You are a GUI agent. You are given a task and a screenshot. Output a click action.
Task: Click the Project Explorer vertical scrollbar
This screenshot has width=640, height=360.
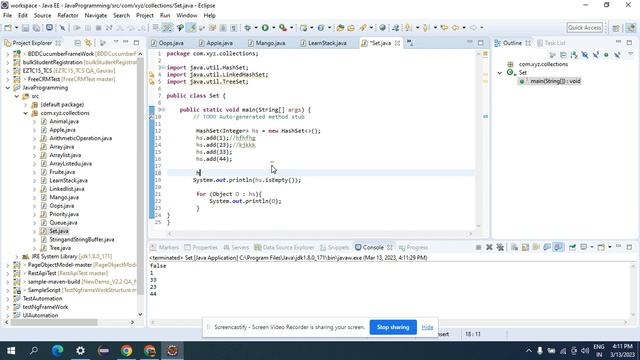click(140, 176)
